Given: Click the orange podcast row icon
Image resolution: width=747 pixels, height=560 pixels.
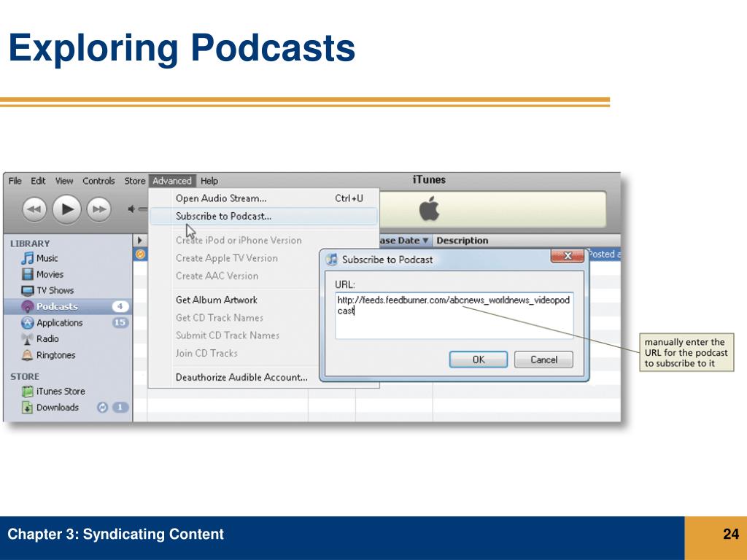Looking at the screenshot, I should (x=140, y=254).
